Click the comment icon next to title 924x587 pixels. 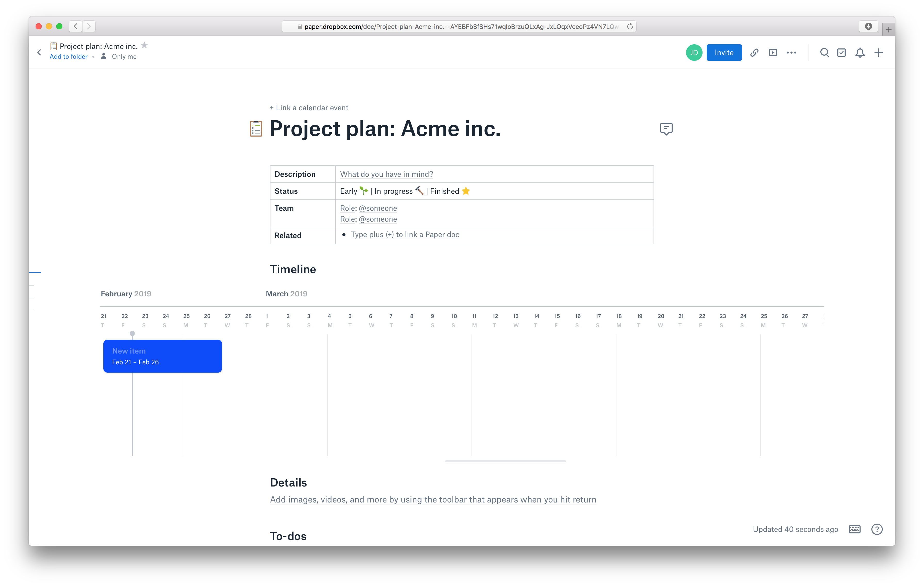tap(666, 129)
